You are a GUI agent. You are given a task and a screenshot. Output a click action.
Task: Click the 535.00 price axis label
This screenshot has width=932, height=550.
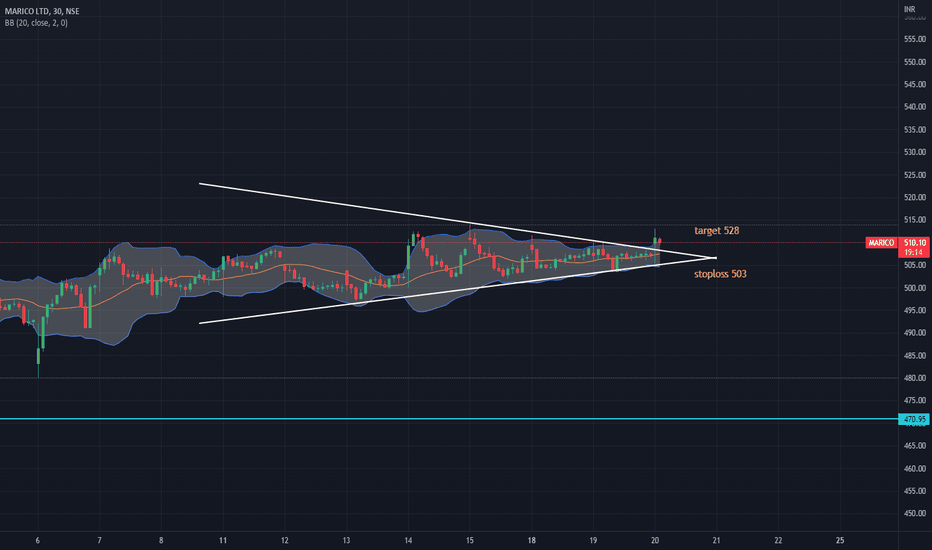coord(915,130)
